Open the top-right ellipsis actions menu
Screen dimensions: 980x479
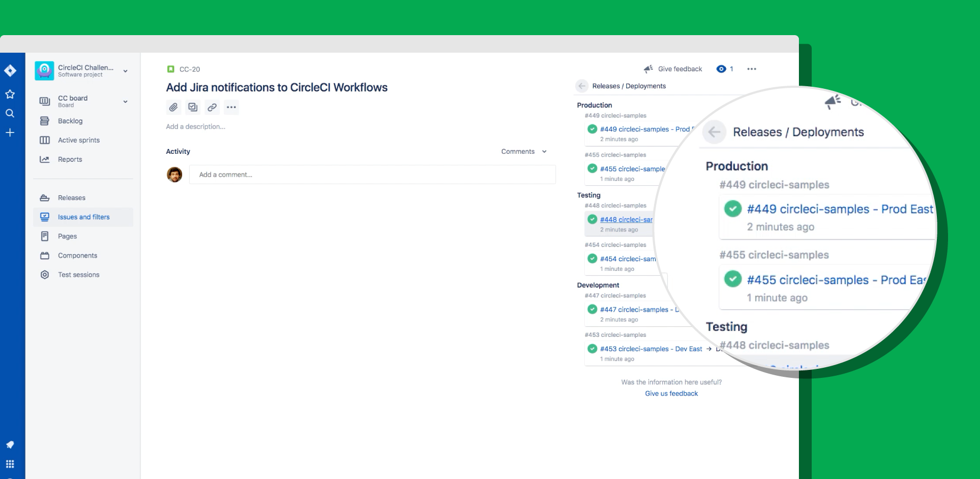coord(752,69)
